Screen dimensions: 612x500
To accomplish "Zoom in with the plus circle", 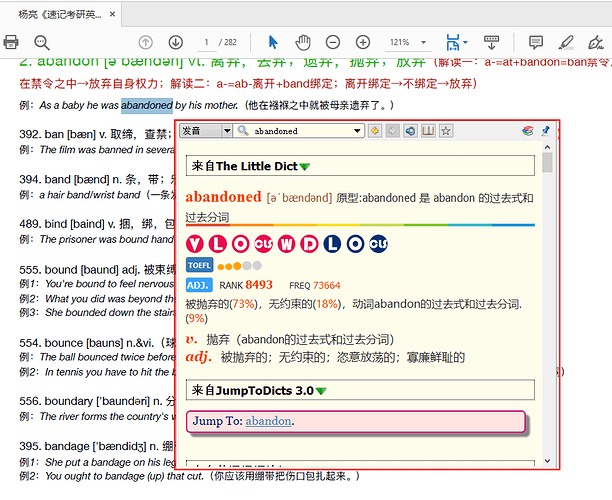I will [363, 42].
